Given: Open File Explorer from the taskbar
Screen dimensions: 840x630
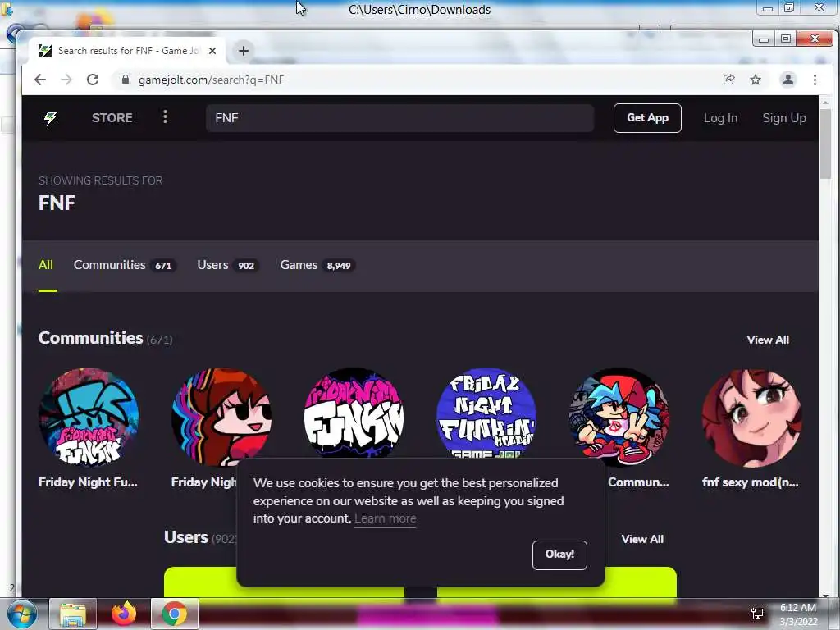Looking at the screenshot, I should (73, 614).
